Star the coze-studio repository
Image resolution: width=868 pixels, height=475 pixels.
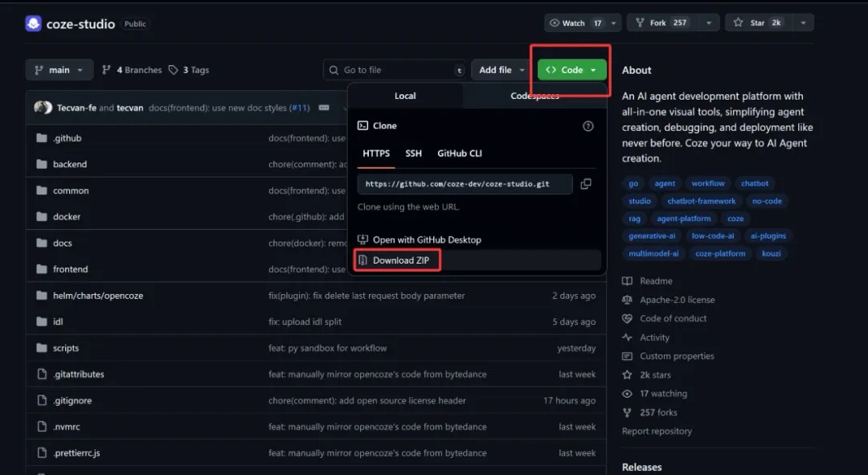pyautogui.click(x=759, y=23)
